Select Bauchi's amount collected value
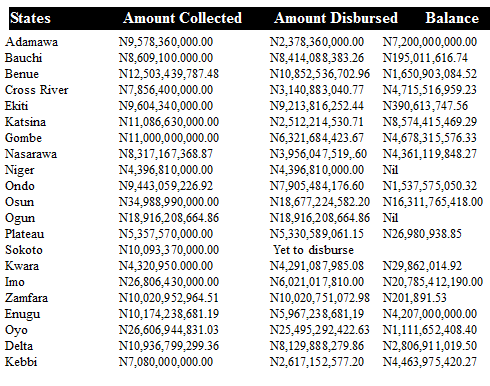The height and width of the screenshot is (386, 490). click(166, 58)
